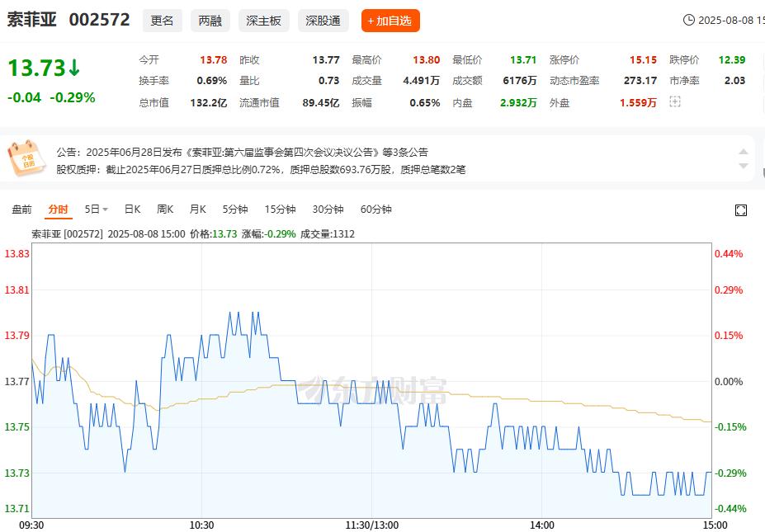Open the 股权质押 pledge info line
765x532 pixels.
(x=261, y=170)
